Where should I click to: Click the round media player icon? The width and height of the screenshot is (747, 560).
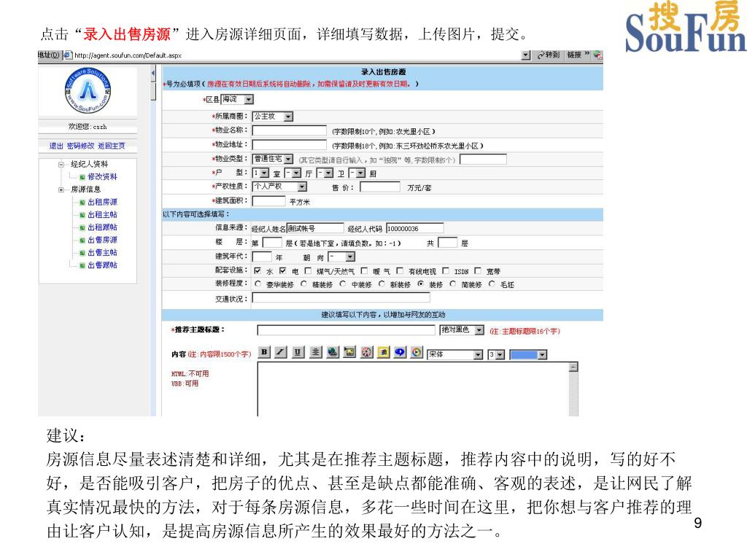[x=417, y=352]
